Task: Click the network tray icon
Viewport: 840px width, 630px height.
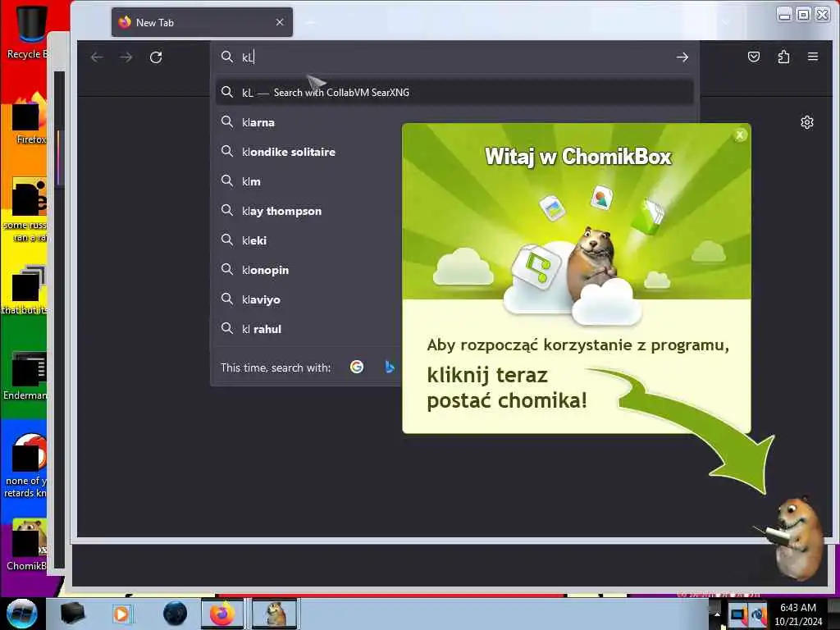Action: [738, 615]
